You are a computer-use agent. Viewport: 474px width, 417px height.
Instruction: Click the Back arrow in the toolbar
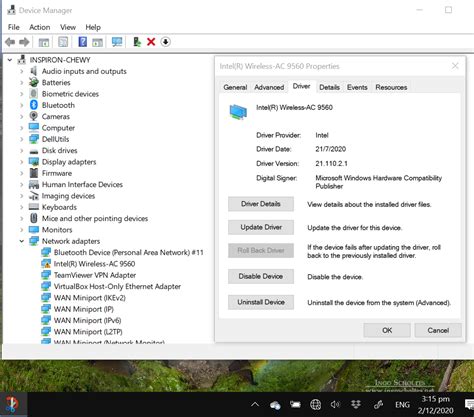10,42
